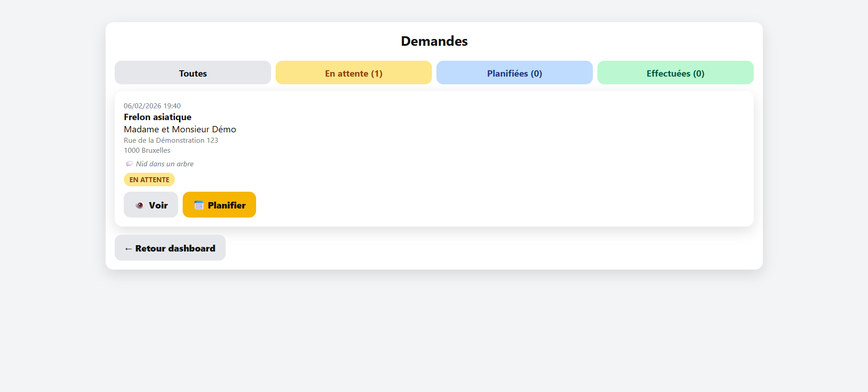Click the speech bubble comment icon

[129, 164]
